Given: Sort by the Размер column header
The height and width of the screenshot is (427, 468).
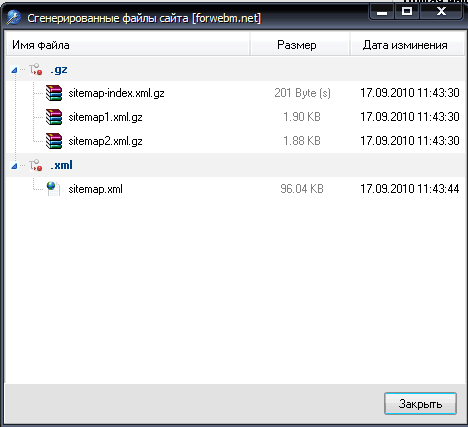Looking at the screenshot, I should 300,45.
